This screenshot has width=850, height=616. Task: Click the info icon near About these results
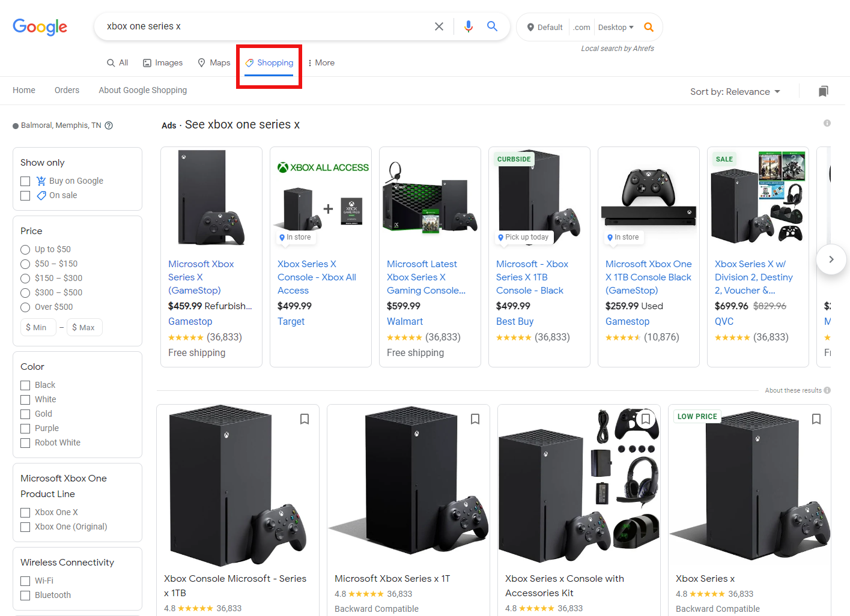coord(828,390)
